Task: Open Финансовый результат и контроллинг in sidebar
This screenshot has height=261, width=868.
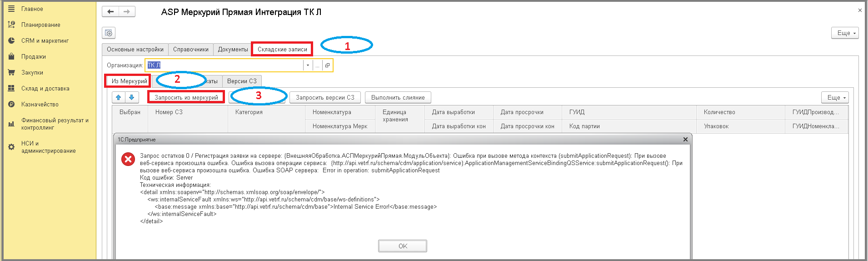Action: 55,124
